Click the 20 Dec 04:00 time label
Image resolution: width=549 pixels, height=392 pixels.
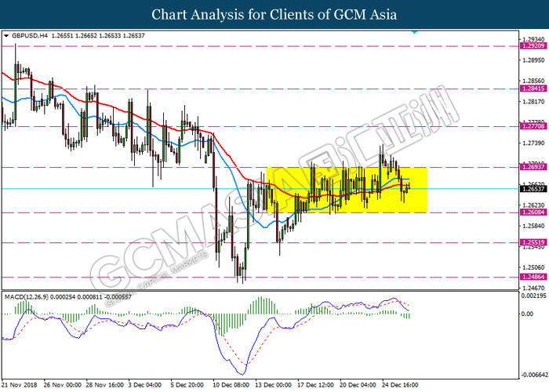(x=358, y=385)
